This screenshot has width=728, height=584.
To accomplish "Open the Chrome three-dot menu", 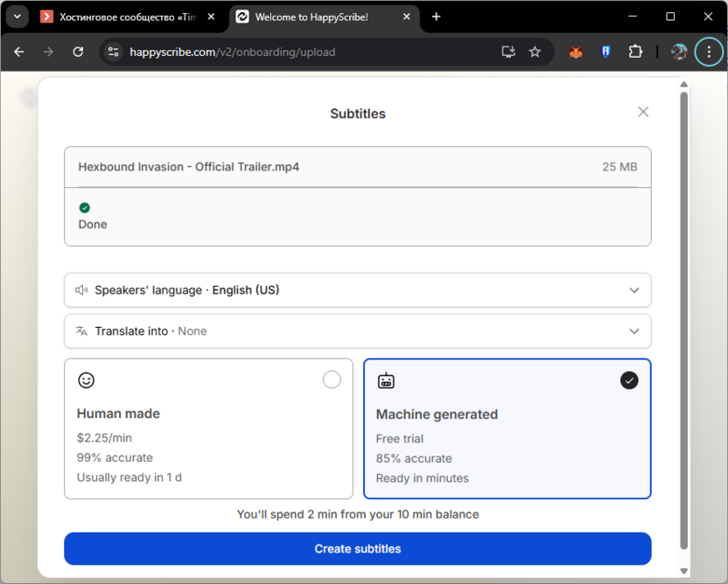I will [709, 52].
